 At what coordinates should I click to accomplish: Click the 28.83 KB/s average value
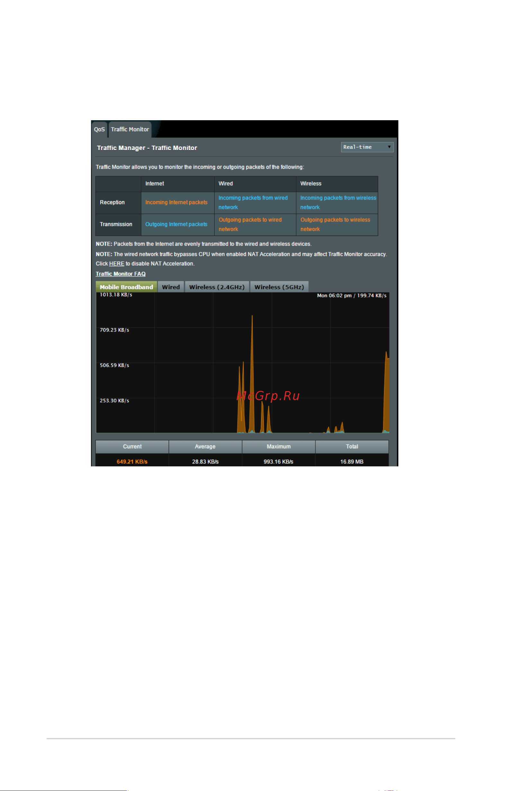[x=205, y=462]
